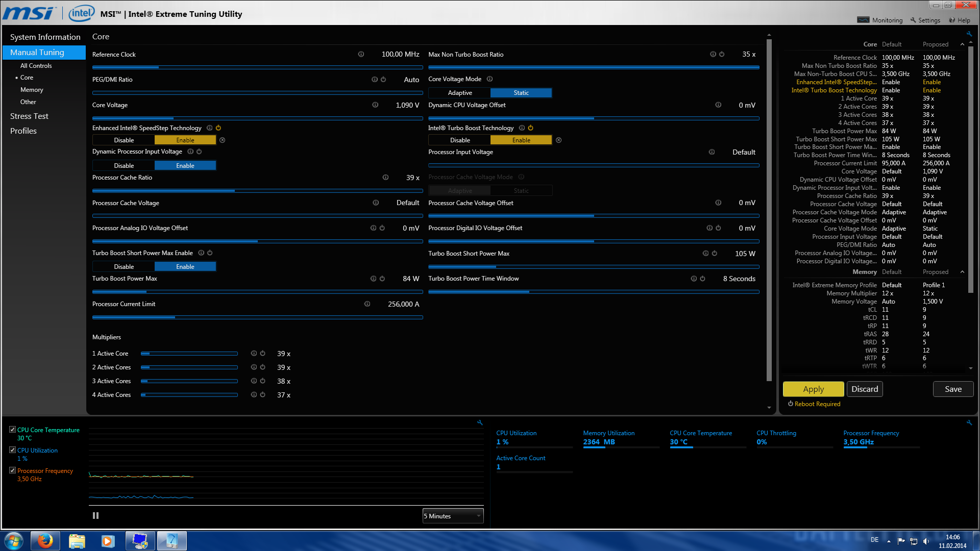Viewport: 980px width, 551px height.
Task: Uncheck the Processor Frequency checkbox
Action: [13, 470]
